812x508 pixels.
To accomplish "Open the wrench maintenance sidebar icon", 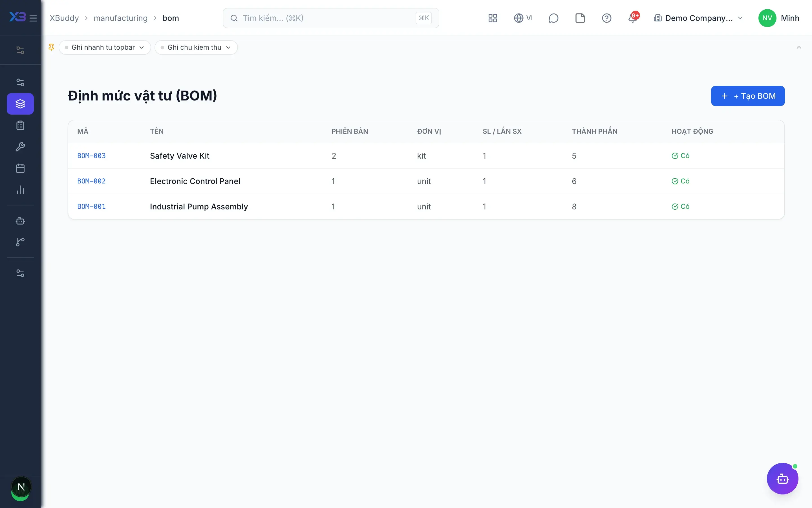I will [x=20, y=147].
